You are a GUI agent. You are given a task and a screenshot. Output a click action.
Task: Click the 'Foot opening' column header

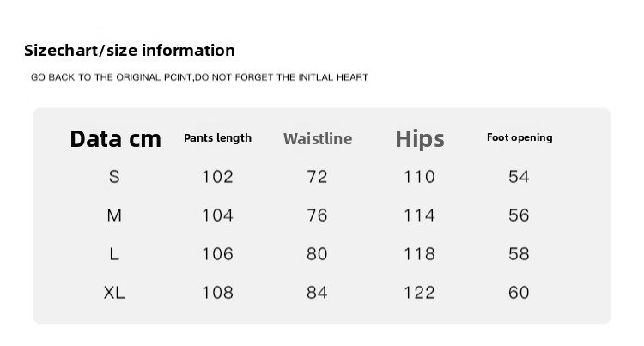pyautogui.click(x=519, y=137)
